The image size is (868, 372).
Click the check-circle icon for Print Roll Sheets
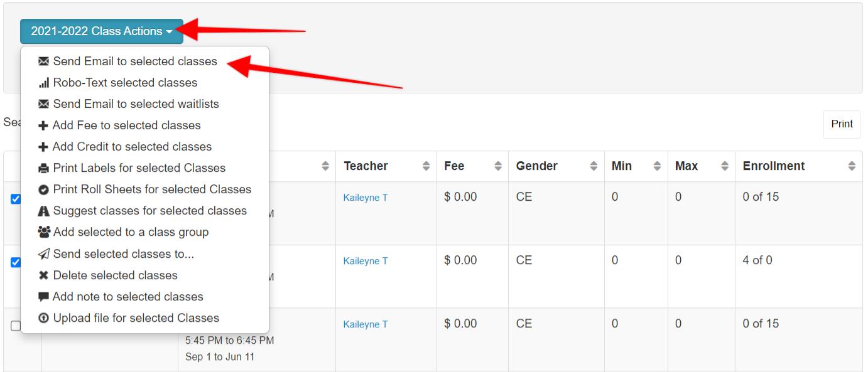(43, 189)
